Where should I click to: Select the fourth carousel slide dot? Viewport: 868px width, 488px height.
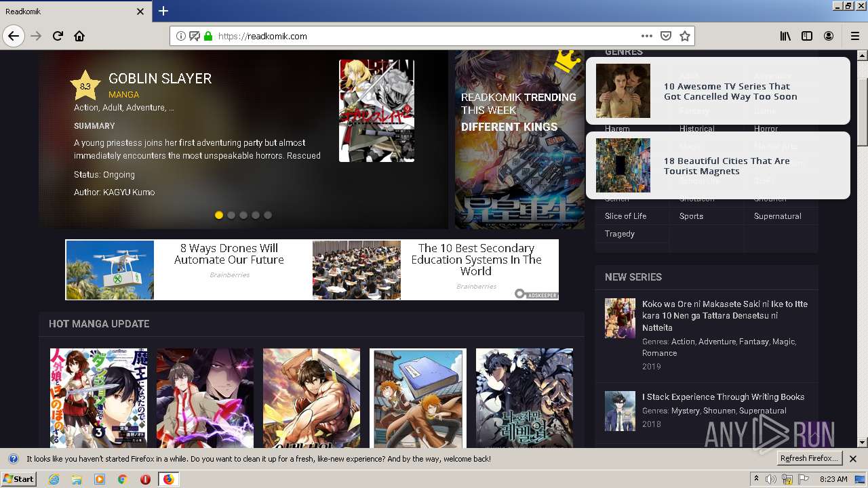pos(256,215)
